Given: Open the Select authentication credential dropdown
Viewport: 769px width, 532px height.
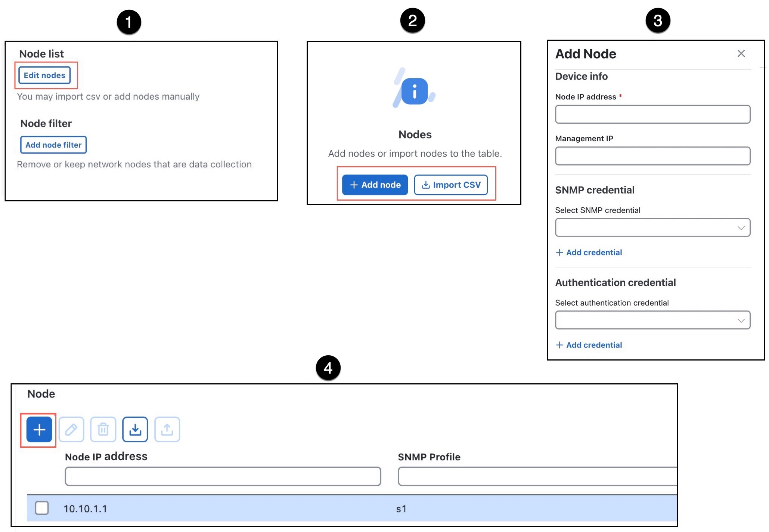Looking at the screenshot, I should (x=653, y=320).
